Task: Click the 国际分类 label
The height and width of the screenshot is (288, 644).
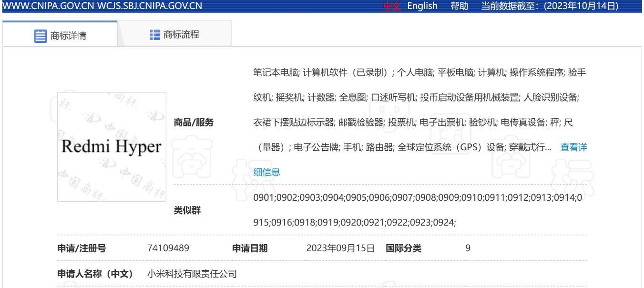Action: (x=404, y=248)
